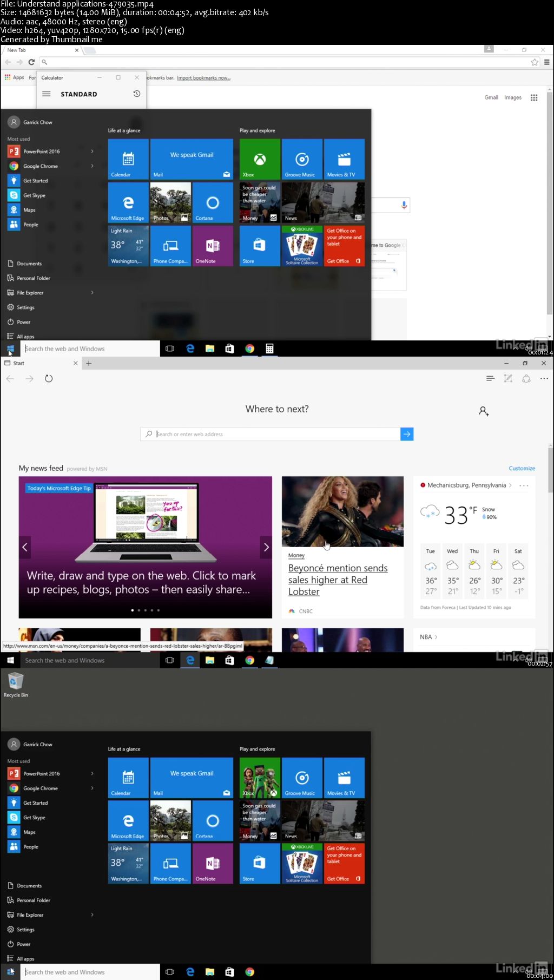The height and width of the screenshot is (980, 554).
Task: Open the Customize link for the news feed
Action: click(x=522, y=469)
